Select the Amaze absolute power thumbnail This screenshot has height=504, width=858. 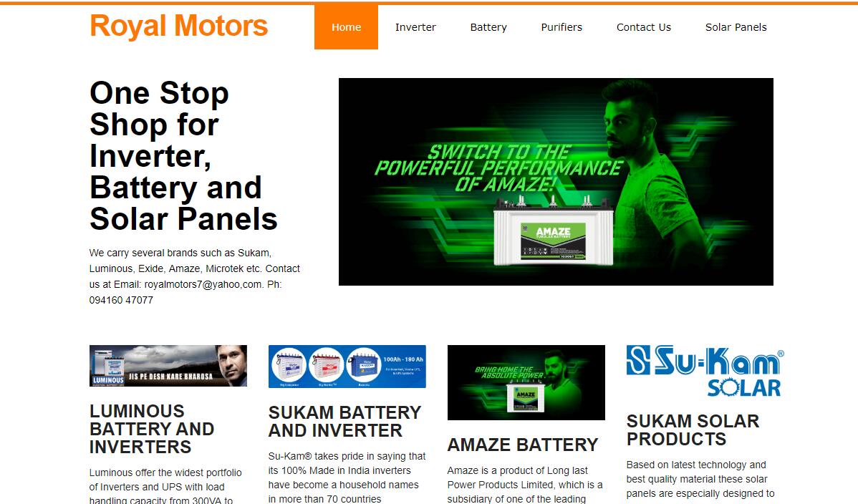click(x=526, y=382)
